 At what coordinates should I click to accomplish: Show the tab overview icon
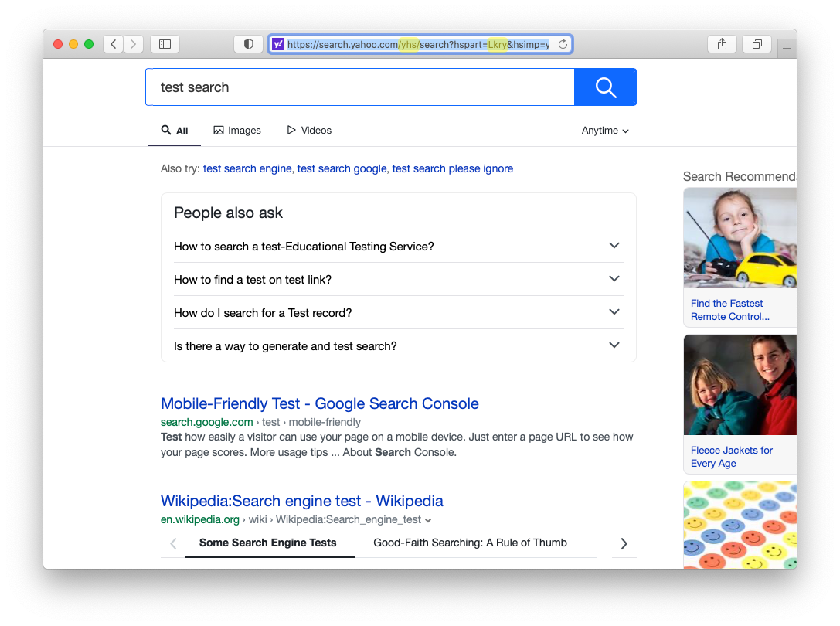pyautogui.click(x=757, y=44)
